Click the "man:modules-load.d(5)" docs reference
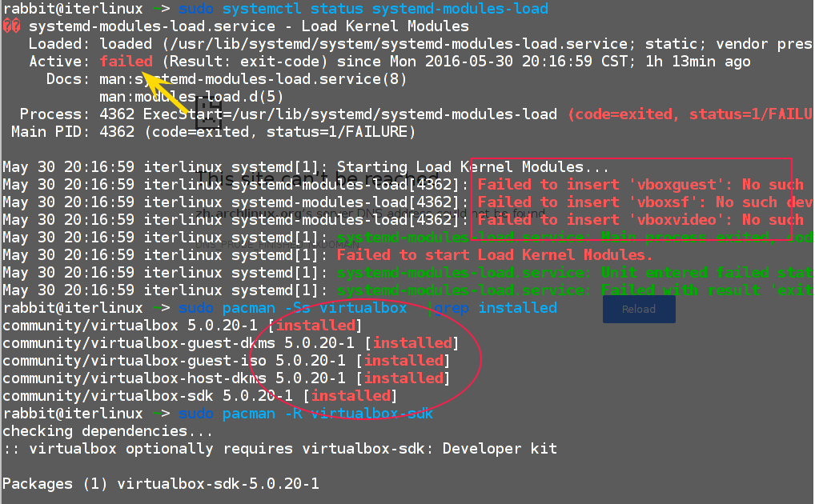 pyautogui.click(x=191, y=97)
